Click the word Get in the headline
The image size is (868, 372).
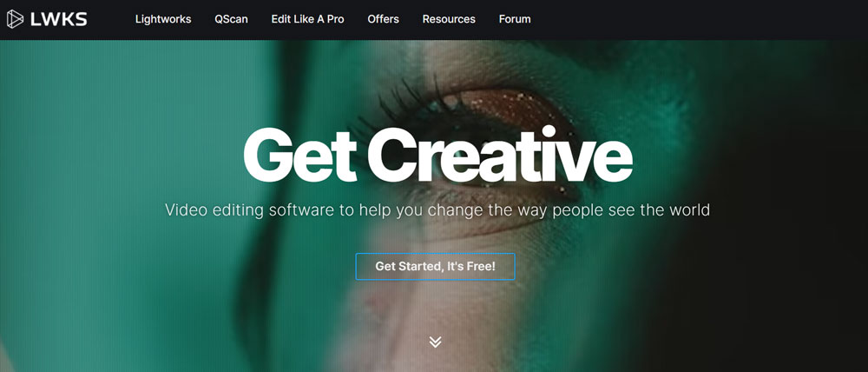299,155
